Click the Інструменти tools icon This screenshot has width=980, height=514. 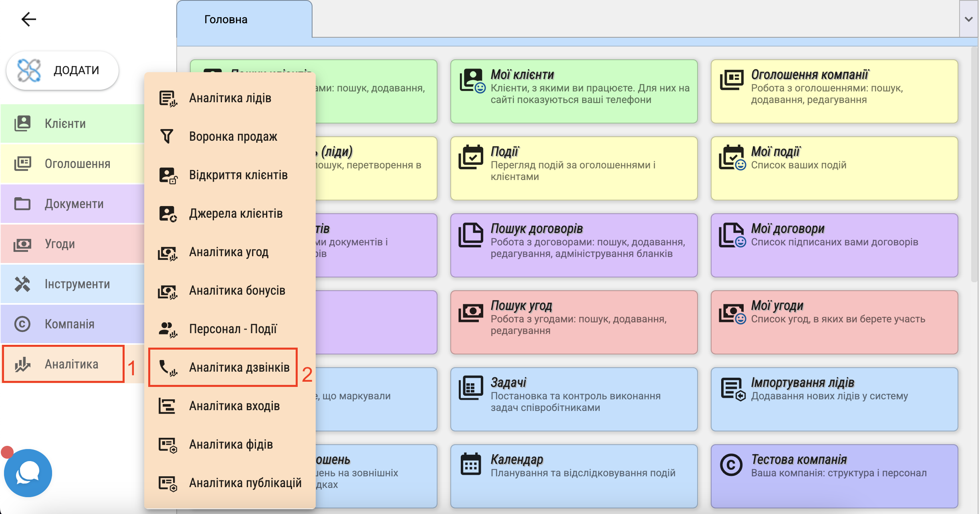pyautogui.click(x=22, y=284)
